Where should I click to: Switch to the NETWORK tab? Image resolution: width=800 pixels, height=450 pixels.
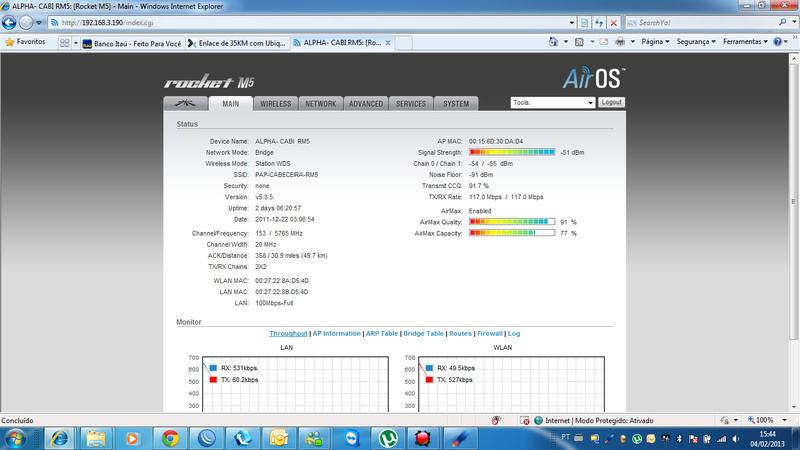point(320,104)
